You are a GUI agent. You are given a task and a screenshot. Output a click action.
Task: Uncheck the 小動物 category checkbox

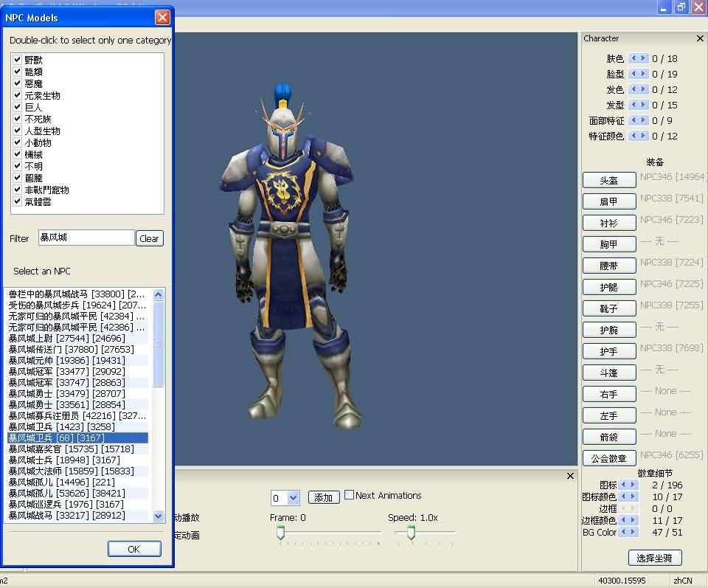pos(17,142)
